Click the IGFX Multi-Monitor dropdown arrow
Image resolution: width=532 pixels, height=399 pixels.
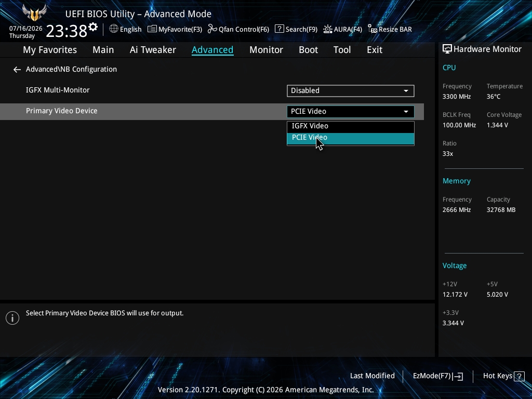click(406, 91)
